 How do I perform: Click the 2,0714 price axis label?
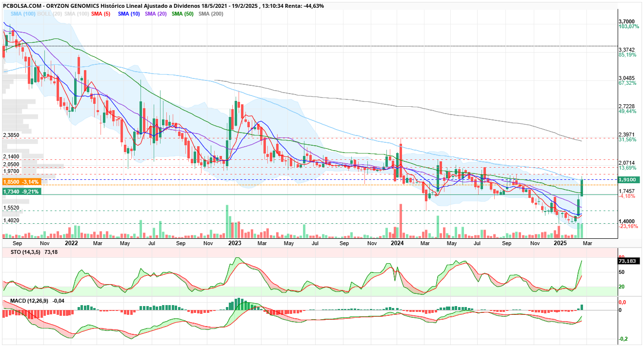(627, 162)
